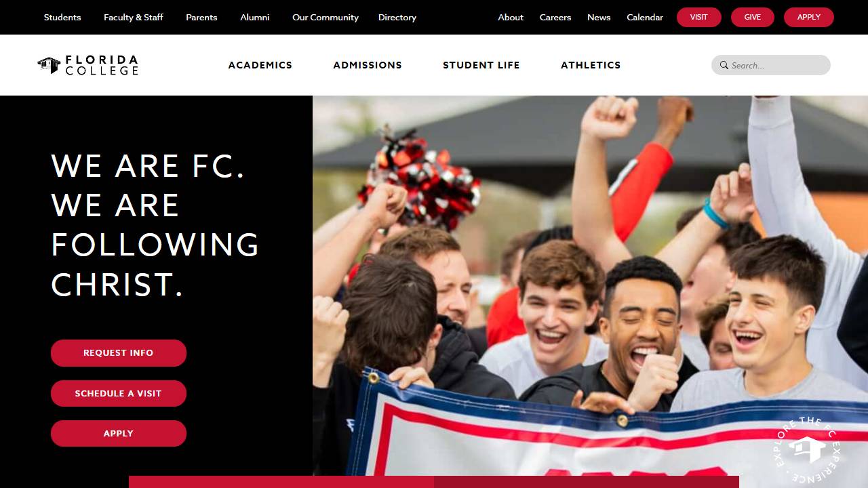Open the Calendar link
868x488 pixels.
(x=645, y=18)
